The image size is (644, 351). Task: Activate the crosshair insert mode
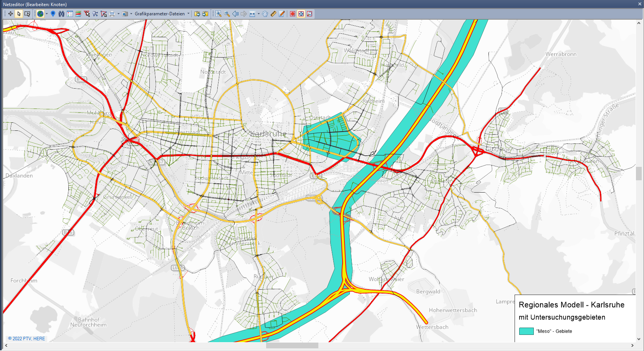10,14
